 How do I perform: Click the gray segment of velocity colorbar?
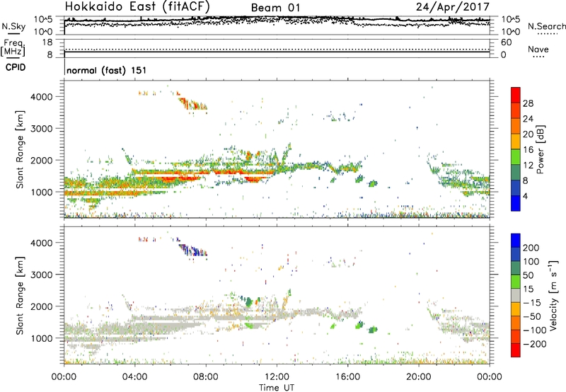point(516,295)
